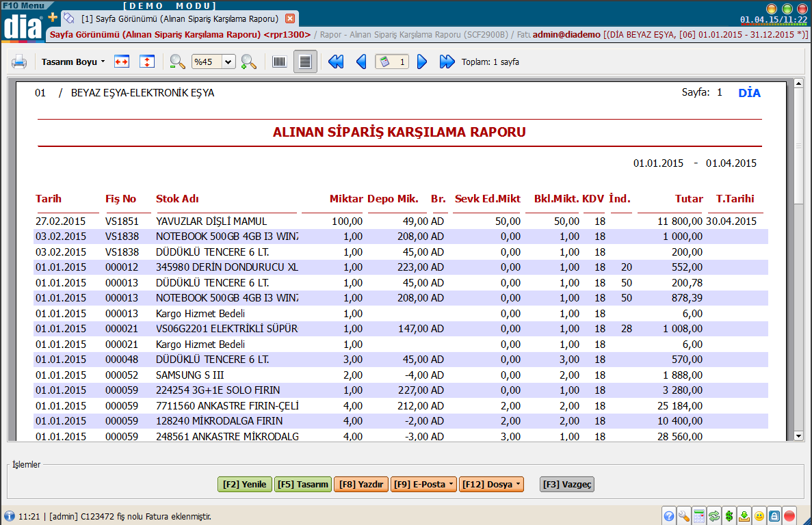Click the "11 800,00" amount value
Image resolution: width=812 pixels, height=525 pixels.
pyautogui.click(x=679, y=221)
